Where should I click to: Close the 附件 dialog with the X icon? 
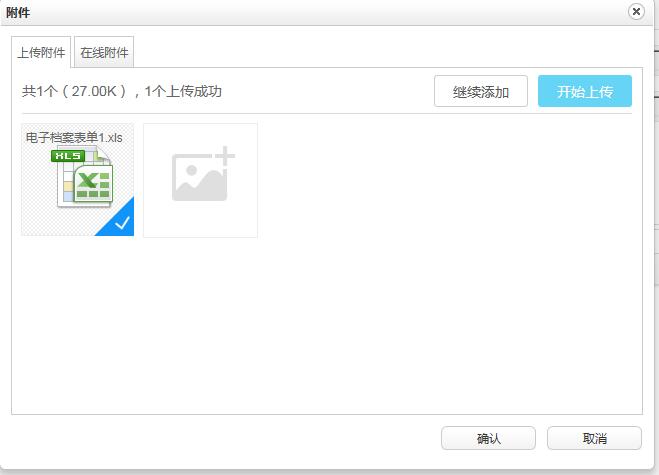(x=636, y=12)
